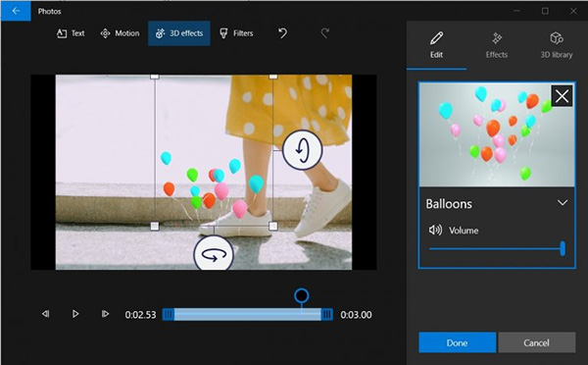Switch to the Edit tab
Image resolution: width=588 pixels, height=365 pixels.
pos(436,45)
